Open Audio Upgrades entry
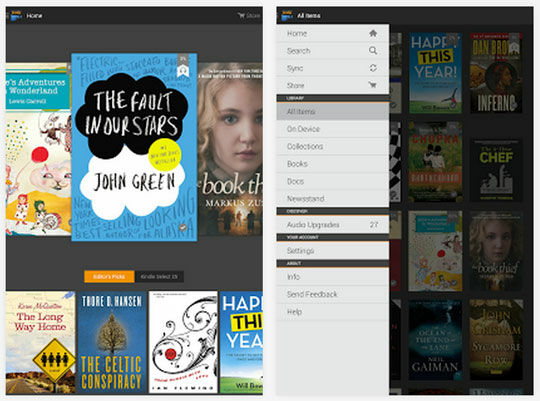This screenshot has width=540, height=401. 333,225
